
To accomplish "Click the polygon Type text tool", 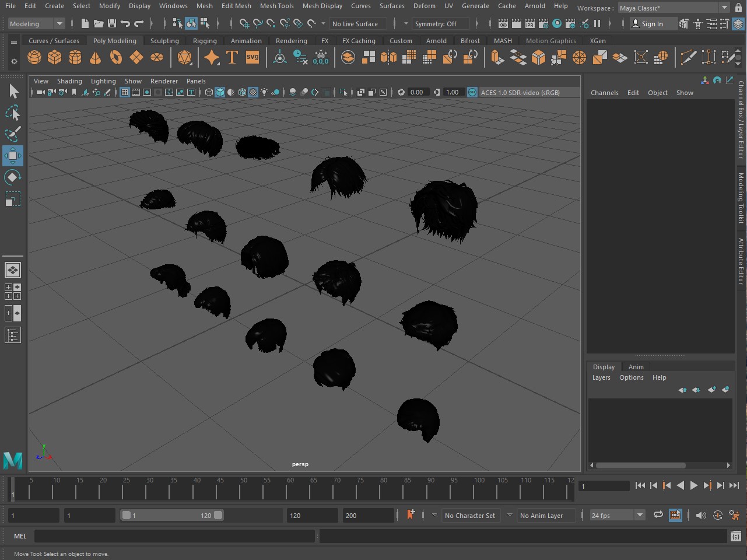I will 232,57.
